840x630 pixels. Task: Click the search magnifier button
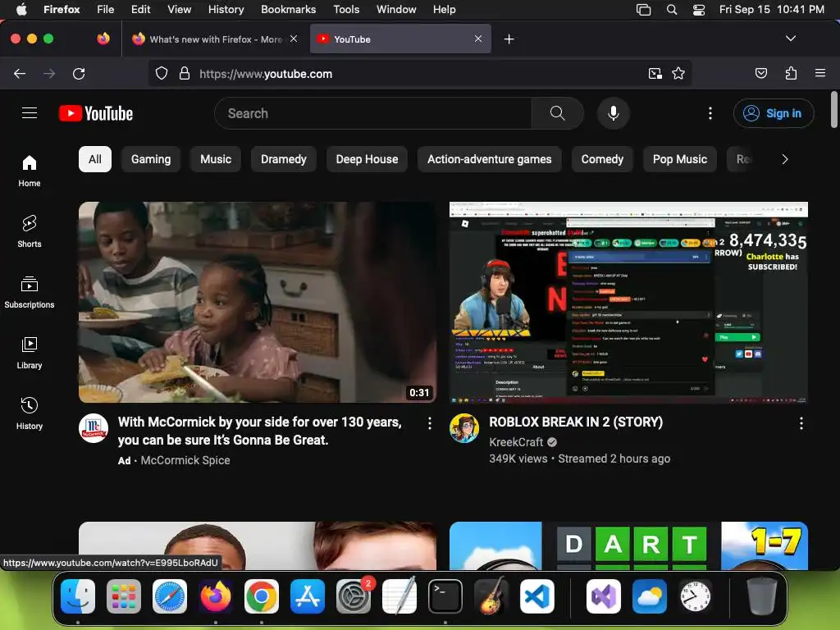(x=557, y=113)
